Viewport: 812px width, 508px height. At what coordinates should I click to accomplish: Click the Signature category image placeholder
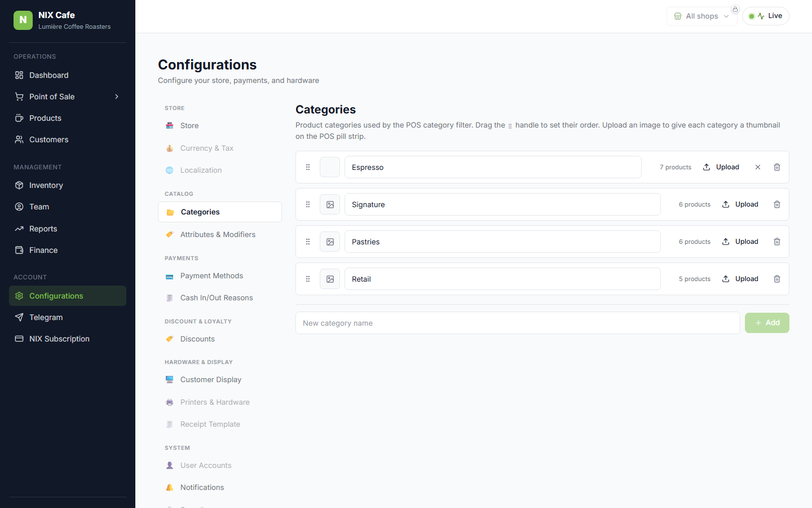(330, 204)
